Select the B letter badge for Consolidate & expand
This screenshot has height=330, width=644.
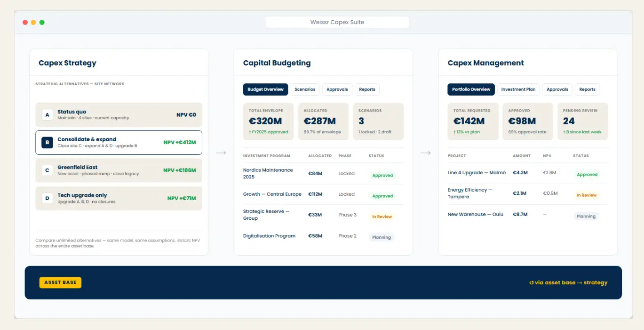coord(47,143)
